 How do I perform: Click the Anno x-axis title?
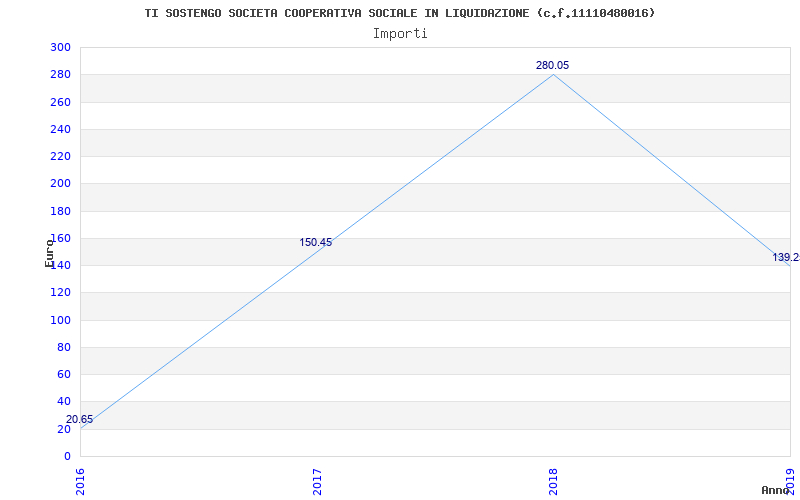pyautogui.click(x=775, y=490)
